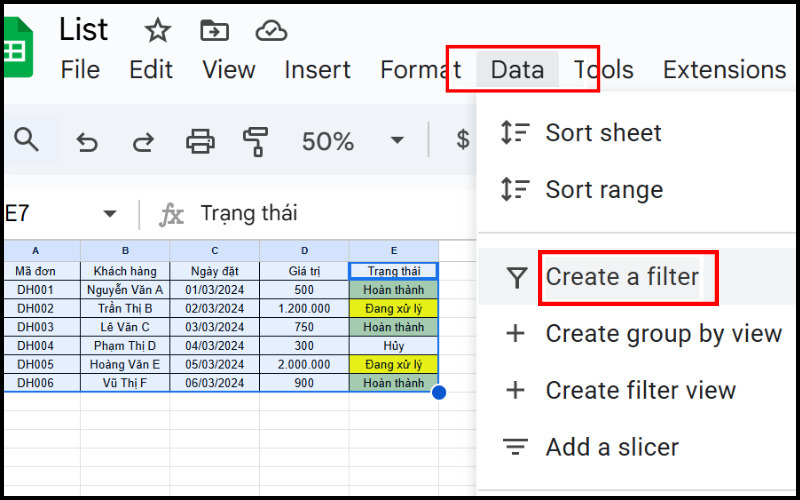The height and width of the screenshot is (500, 800).
Task: Click the slicer icon beside Add a slicer
Action: pos(515,447)
